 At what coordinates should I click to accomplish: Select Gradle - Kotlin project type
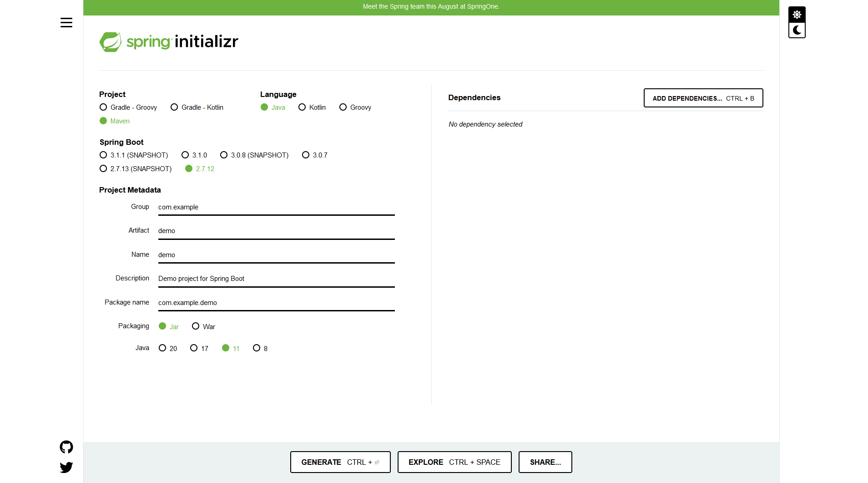[197, 107]
